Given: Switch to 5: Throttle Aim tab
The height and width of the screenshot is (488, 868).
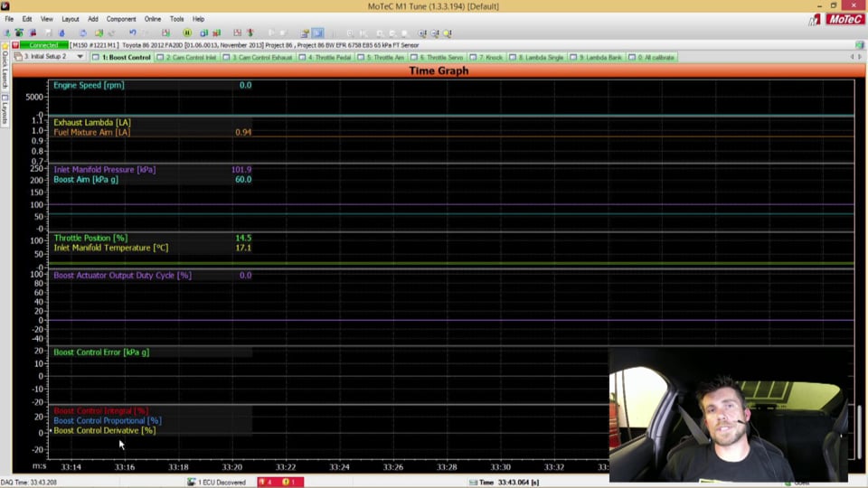Looking at the screenshot, I should (x=381, y=57).
